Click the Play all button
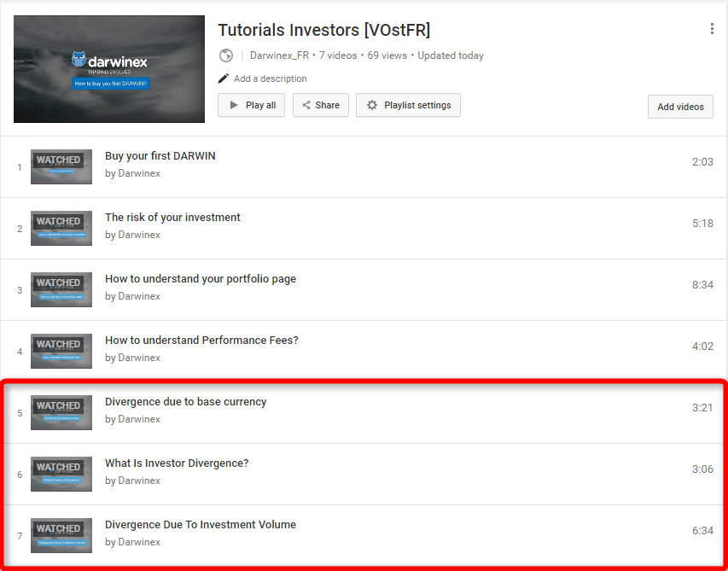 (x=251, y=105)
